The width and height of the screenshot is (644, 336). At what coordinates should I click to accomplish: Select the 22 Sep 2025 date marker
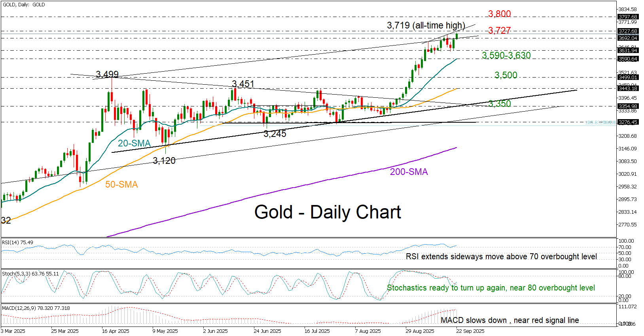pos(470,331)
